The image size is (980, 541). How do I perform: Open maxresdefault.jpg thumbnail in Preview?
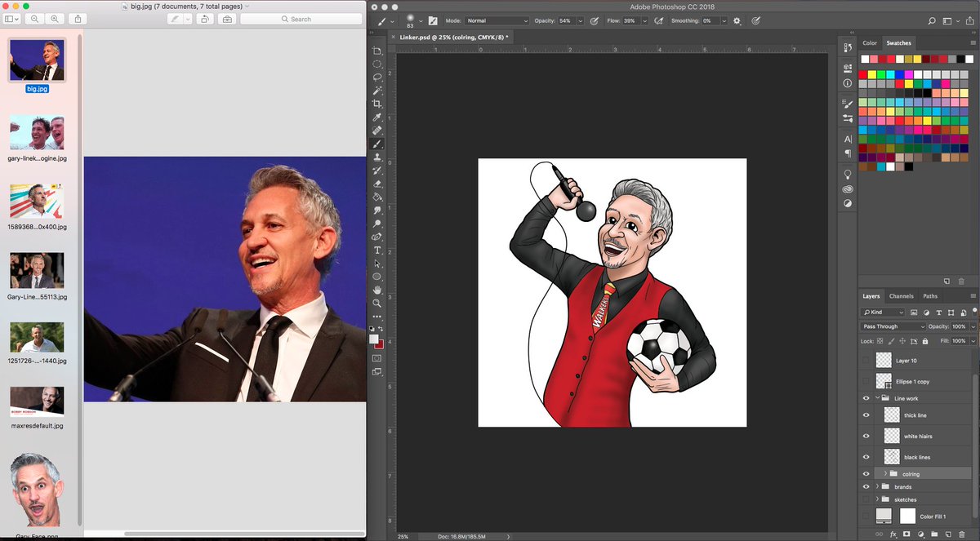[37, 402]
